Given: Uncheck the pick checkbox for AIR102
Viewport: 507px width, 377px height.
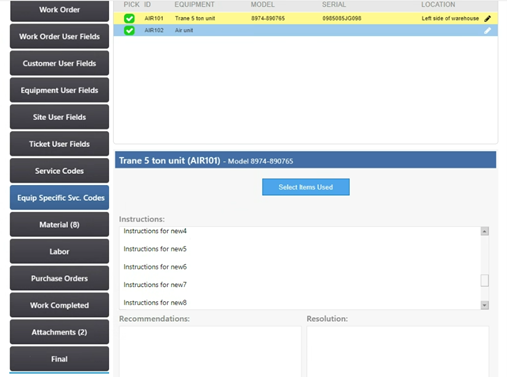Looking at the screenshot, I should (x=129, y=30).
